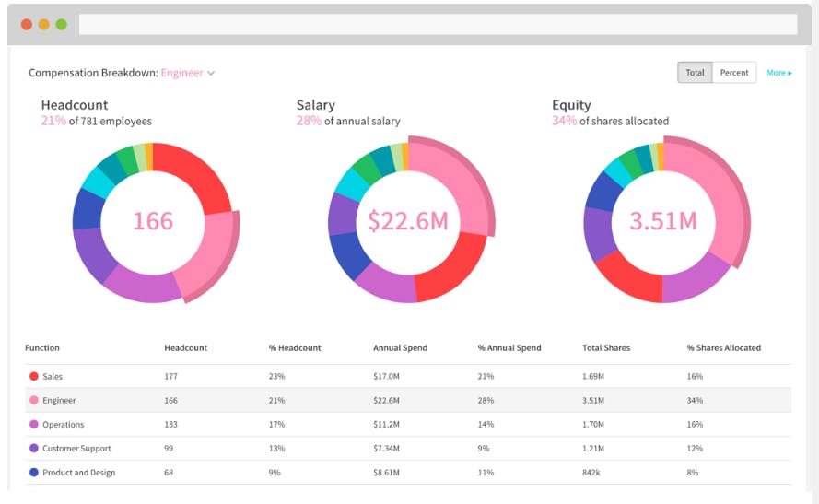Click the Engineer total shares 3.51M cell

click(x=593, y=400)
